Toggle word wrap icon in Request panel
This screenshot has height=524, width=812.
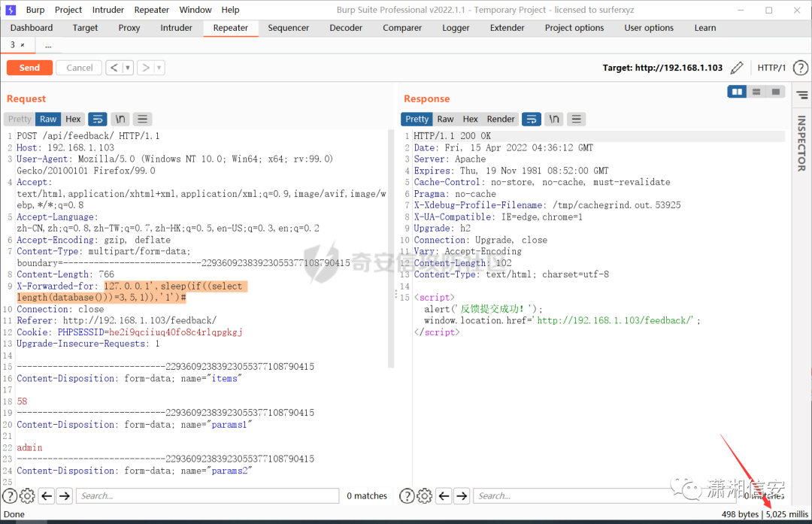click(97, 119)
